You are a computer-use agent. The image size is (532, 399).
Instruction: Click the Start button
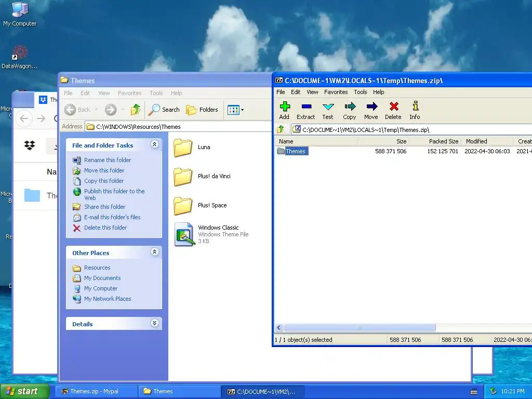pyautogui.click(x=25, y=391)
